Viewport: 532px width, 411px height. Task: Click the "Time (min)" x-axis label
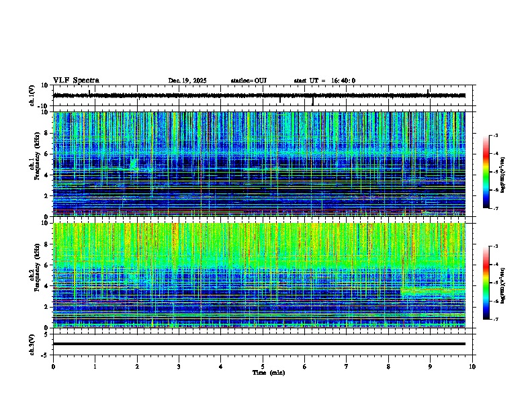(269, 373)
